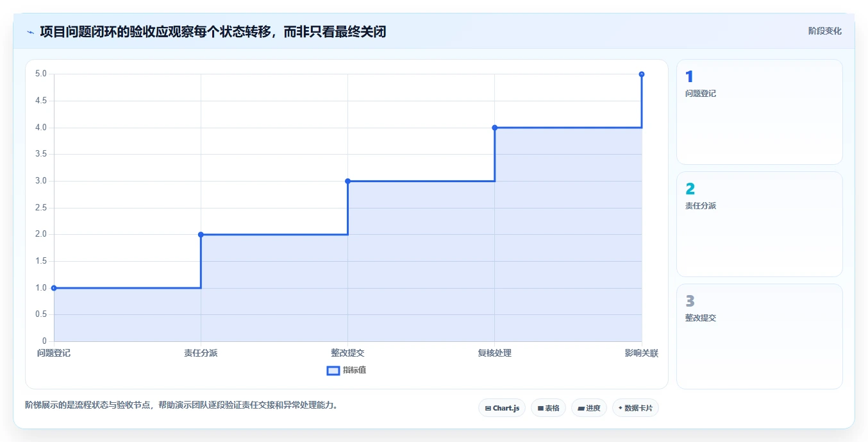868x442 pixels.
Task: Click the icon inside the 表格 chip
Action: point(540,408)
